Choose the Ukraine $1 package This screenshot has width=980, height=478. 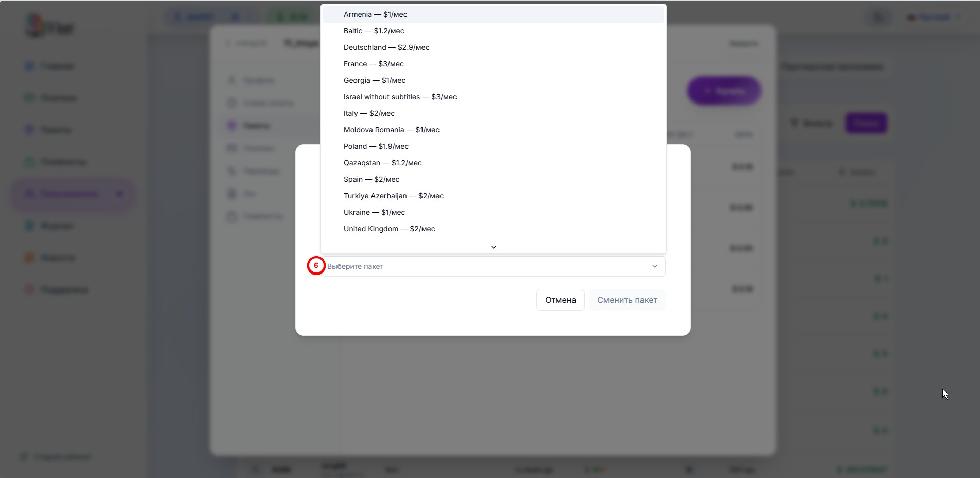[x=374, y=212]
